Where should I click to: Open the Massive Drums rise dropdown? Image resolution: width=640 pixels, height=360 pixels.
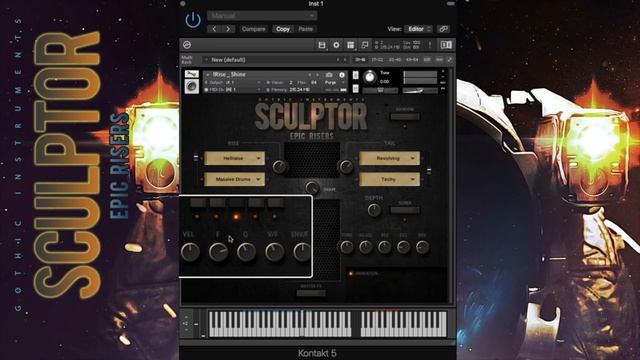click(x=234, y=179)
